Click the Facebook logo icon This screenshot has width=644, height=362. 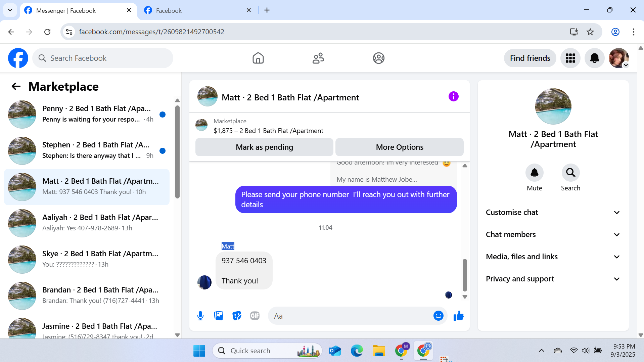[x=18, y=58]
